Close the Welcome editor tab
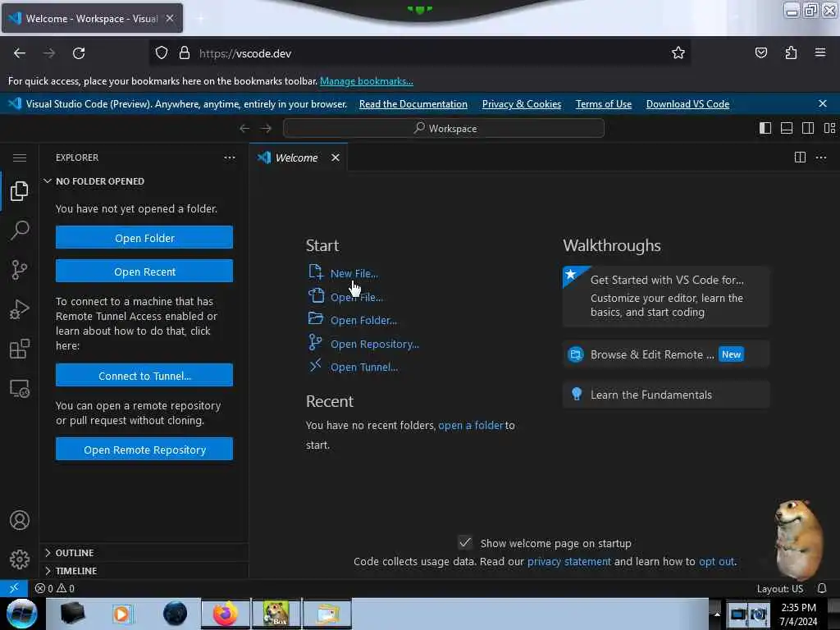This screenshot has width=840, height=630. (x=336, y=157)
